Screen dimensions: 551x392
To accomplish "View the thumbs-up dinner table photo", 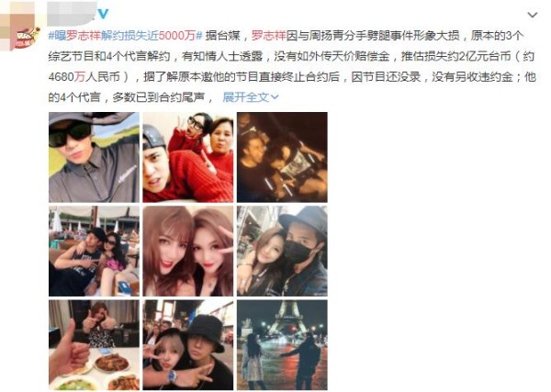I will pyautogui.click(x=94, y=345).
